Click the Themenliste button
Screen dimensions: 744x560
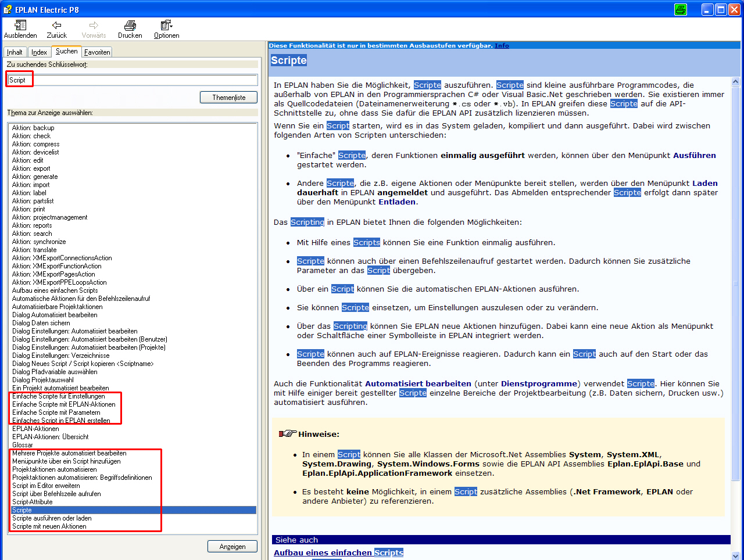pos(228,98)
